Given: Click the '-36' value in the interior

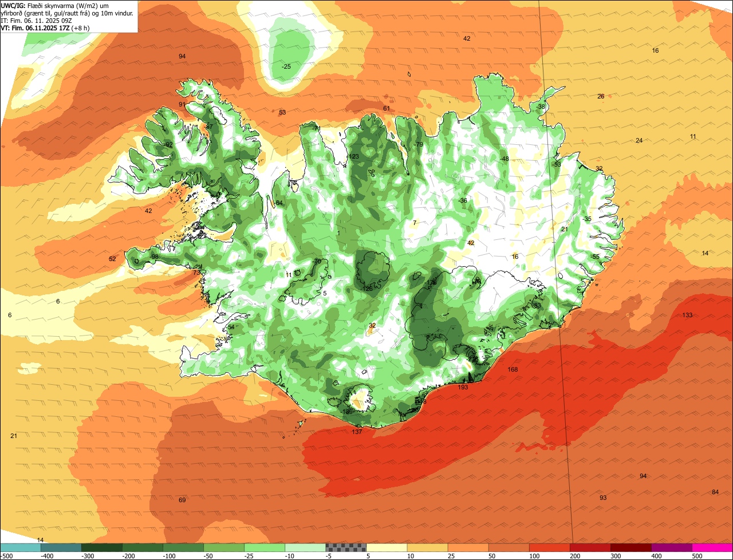Looking at the screenshot, I should (x=463, y=200).
